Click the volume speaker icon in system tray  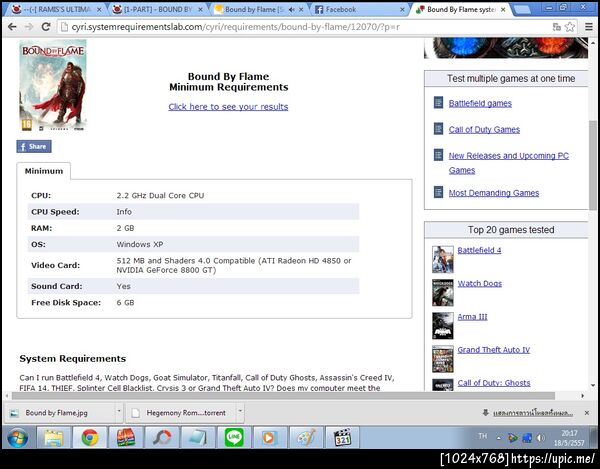tap(540, 438)
